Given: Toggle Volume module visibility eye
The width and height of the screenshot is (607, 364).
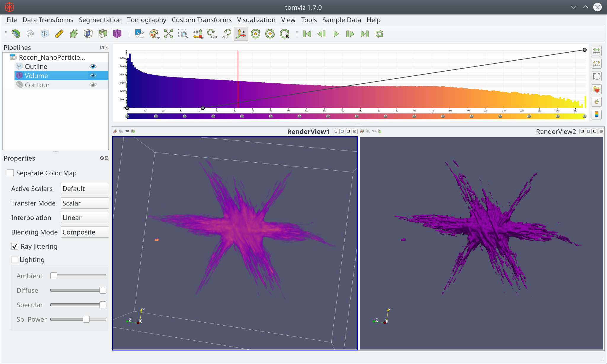Looking at the screenshot, I should (x=93, y=75).
